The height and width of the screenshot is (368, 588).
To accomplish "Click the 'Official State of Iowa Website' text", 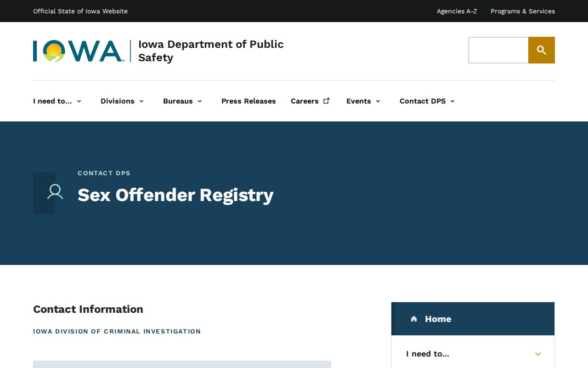I will click(x=80, y=11).
